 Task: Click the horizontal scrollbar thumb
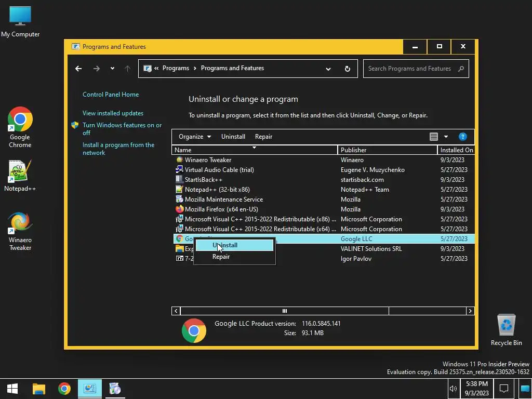(x=285, y=311)
